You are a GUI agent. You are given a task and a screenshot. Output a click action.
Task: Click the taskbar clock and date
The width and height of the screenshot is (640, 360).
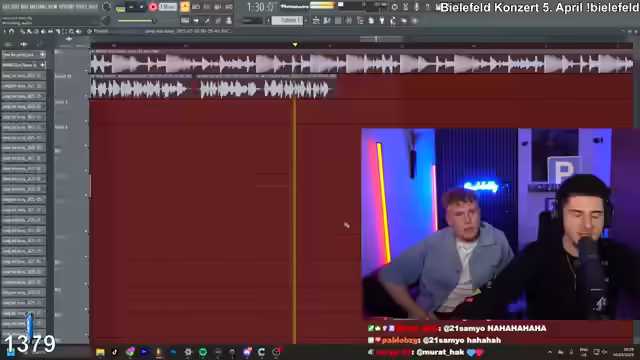[x=624, y=352]
